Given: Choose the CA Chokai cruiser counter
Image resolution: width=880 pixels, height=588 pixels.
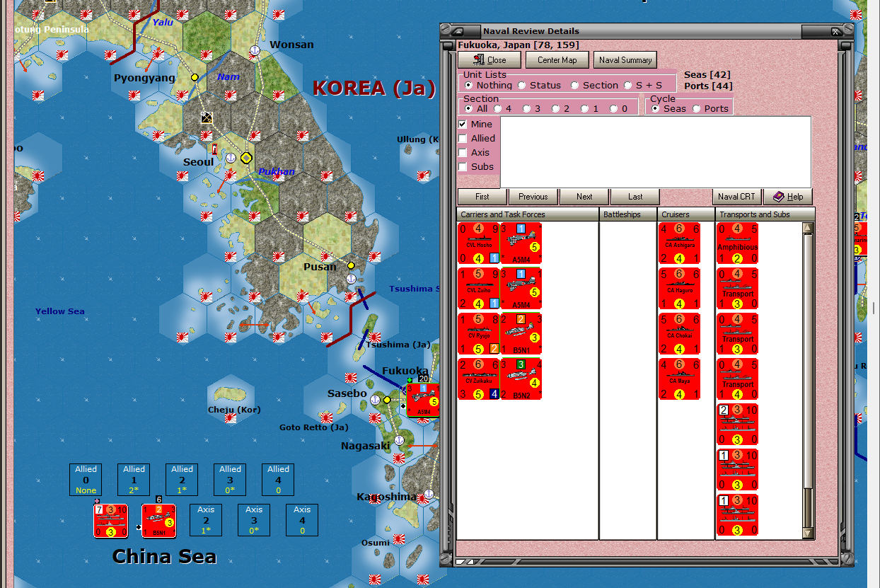Looking at the screenshot, I should 679,334.
